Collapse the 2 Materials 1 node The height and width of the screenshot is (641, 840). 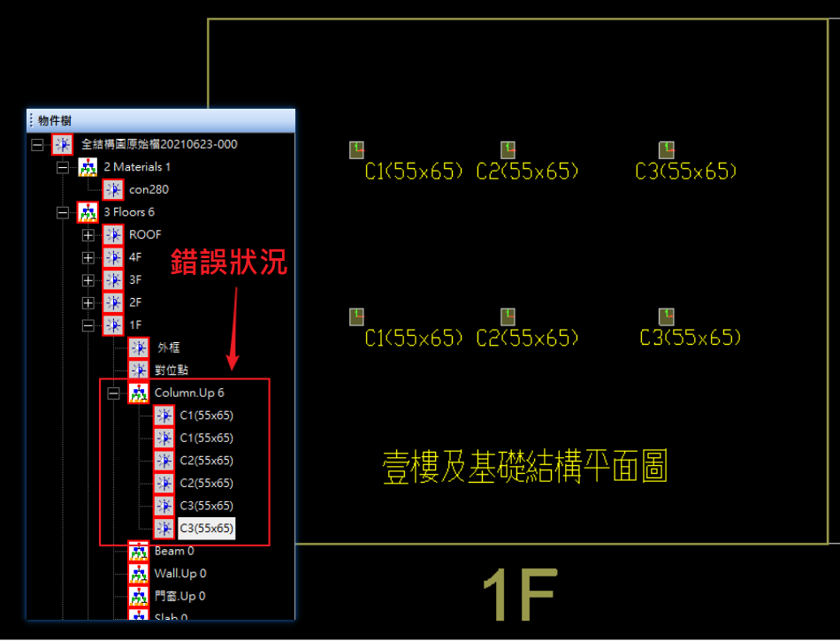click(63, 168)
